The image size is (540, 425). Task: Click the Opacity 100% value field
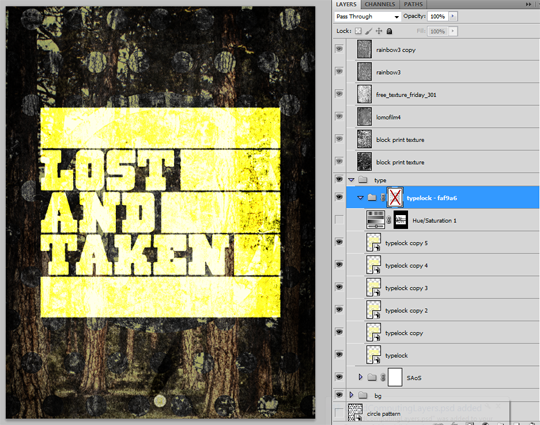438,17
